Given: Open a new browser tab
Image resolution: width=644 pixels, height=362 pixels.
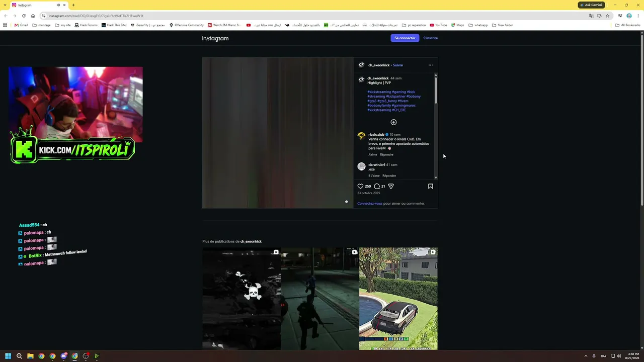Looking at the screenshot, I should coord(73,5).
